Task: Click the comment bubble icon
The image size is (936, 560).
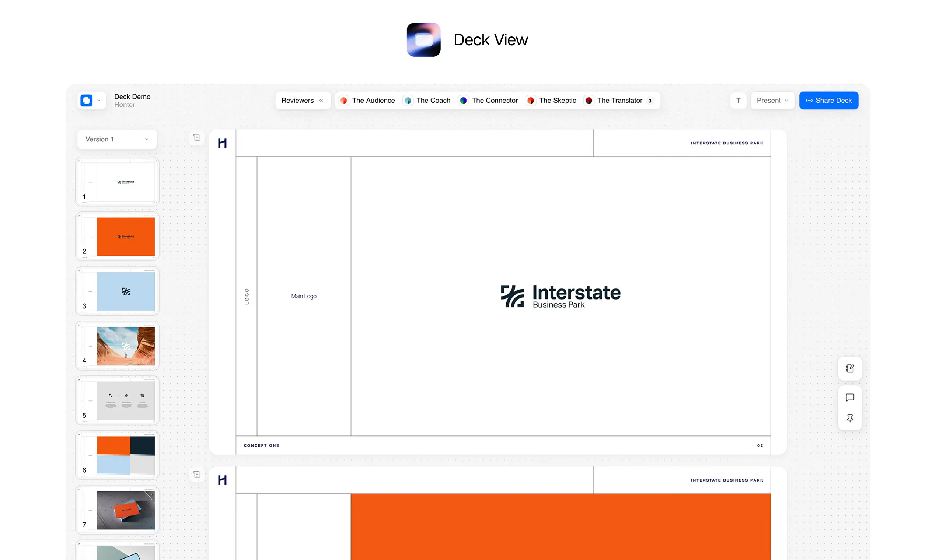Action: pyautogui.click(x=850, y=398)
